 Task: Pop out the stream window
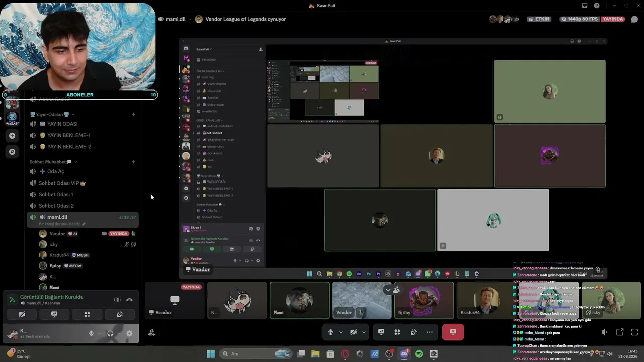pos(620,332)
